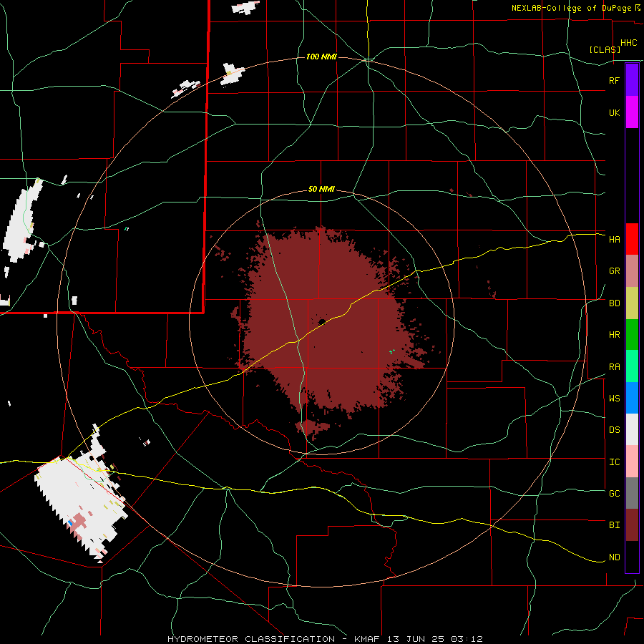Viewport: 644px width, 644px height.
Task: Click the WS blue legend swatch
Action: coord(632,398)
